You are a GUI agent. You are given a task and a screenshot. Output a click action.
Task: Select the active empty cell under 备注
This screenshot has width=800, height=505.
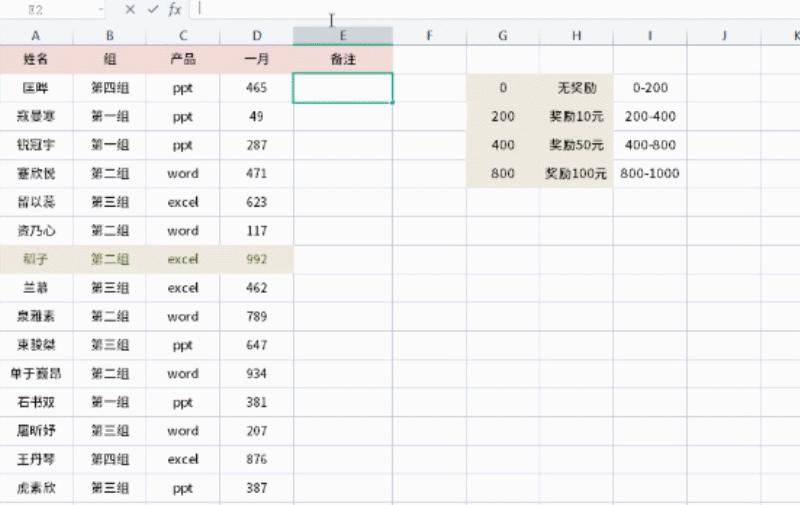(343, 88)
